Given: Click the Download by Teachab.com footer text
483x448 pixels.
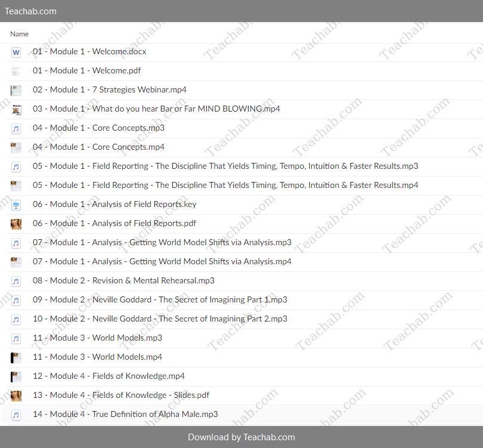Looking at the screenshot, I should (241, 437).
